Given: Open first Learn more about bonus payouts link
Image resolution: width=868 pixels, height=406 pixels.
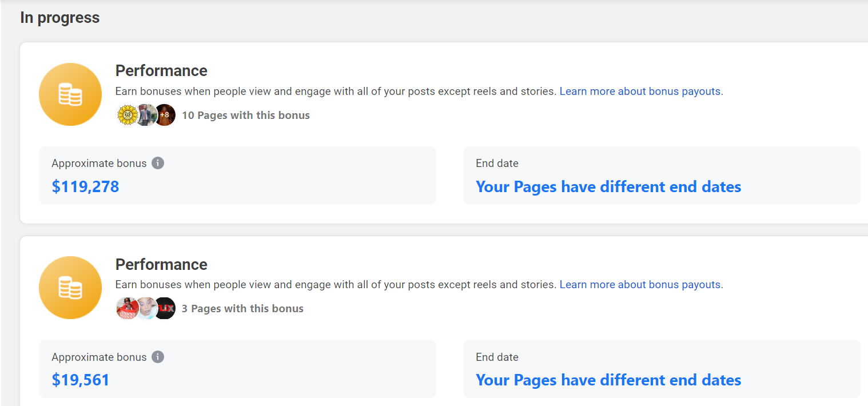Looking at the screenshot, I should 640,91.
